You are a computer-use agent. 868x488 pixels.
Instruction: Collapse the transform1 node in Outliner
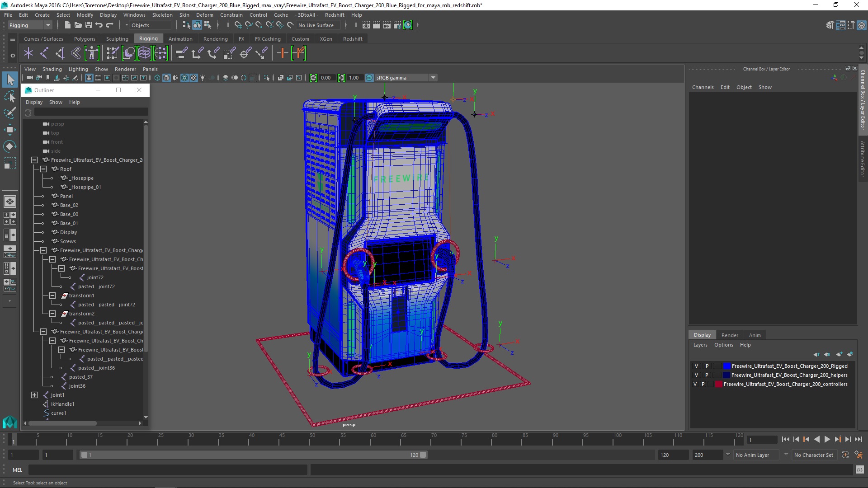pyautogui.click(x=52, y=296)
